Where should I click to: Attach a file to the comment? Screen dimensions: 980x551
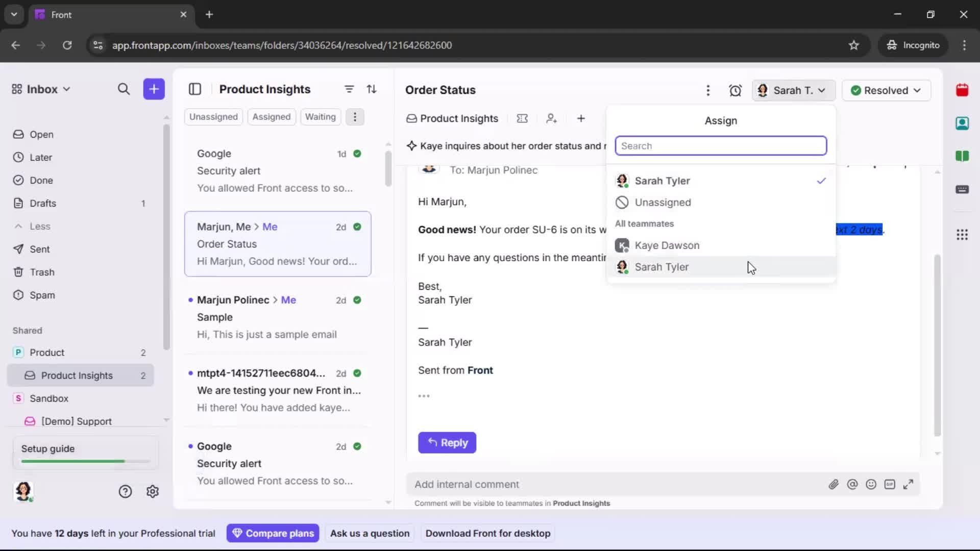coord(834,484)
